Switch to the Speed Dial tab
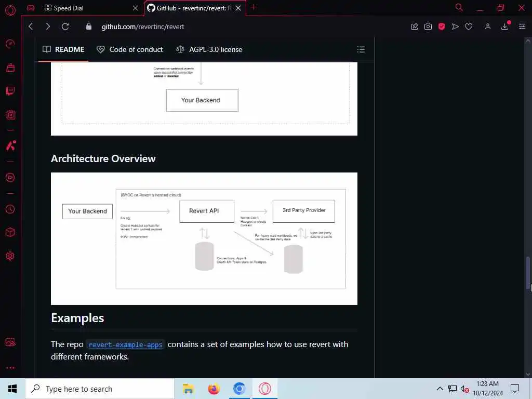532x399 pixels. (87, 8)
